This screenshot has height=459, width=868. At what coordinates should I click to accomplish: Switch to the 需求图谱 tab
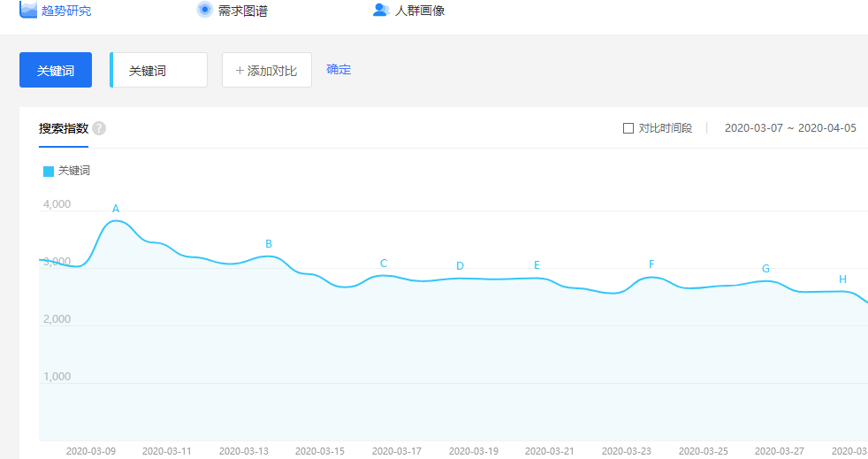[242, 11]
